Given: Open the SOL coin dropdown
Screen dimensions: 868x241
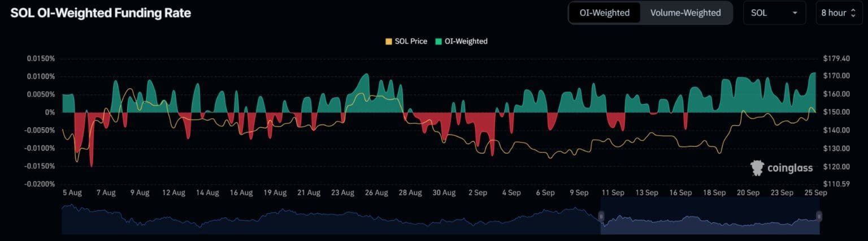Looking at the screenshot, I should point(774,12).
